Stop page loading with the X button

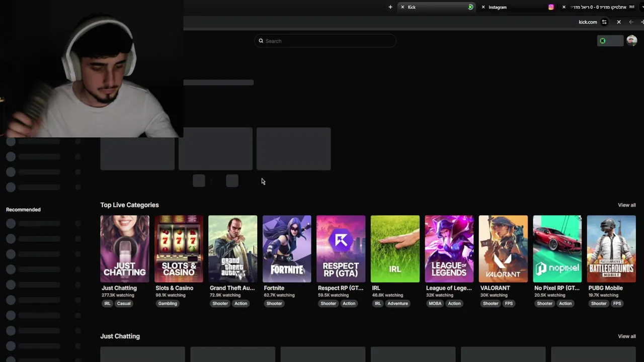(x=619, y=22)
